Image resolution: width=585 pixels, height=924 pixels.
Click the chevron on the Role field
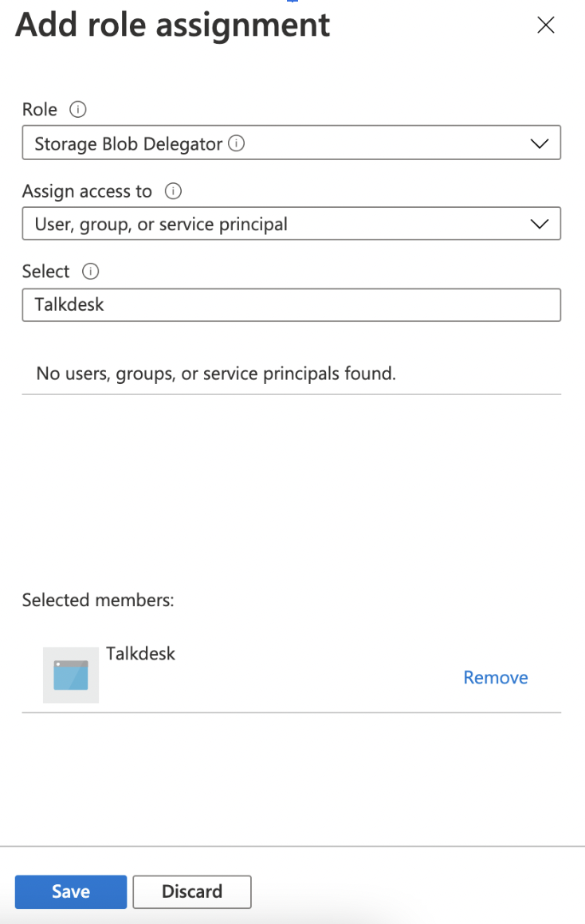tap(539, 143)
